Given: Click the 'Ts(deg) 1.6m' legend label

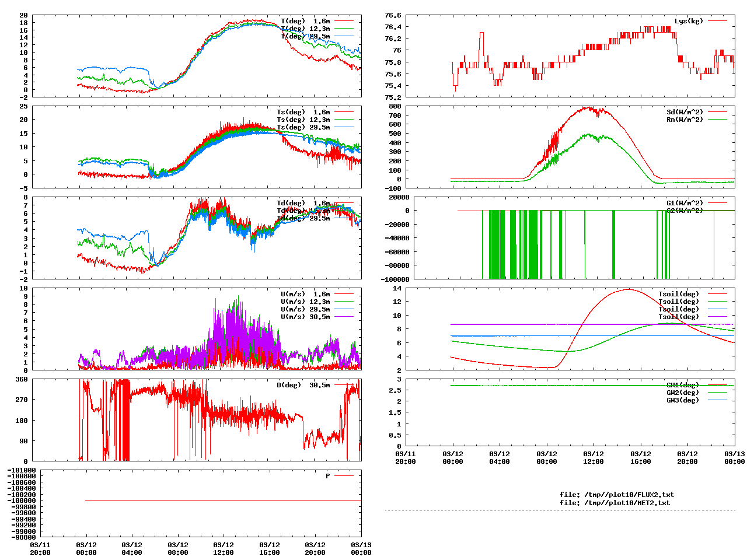Looking at the screenshot, I should [x=303, y=112].
